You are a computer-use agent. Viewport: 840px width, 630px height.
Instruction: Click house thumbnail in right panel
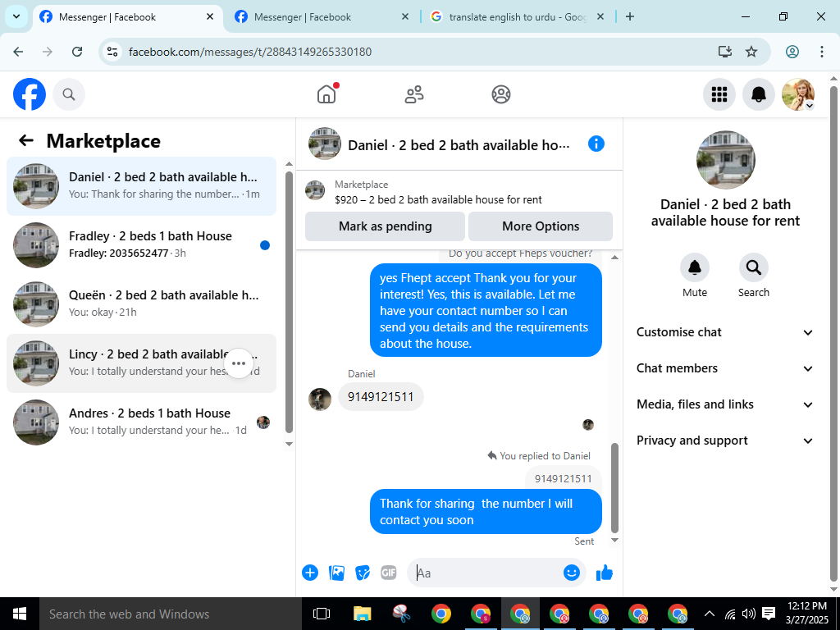coord(725,160)
